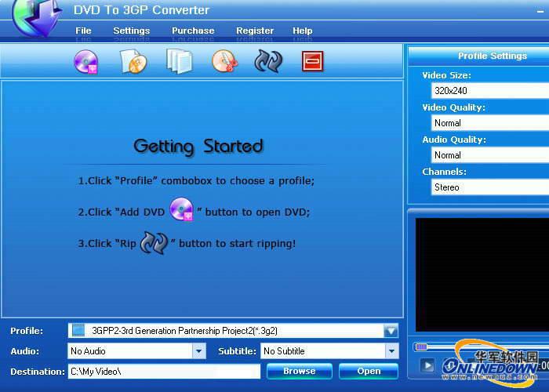Click the Open destination button
This screenshot has width=549, height=392.
tap(369, 371)
